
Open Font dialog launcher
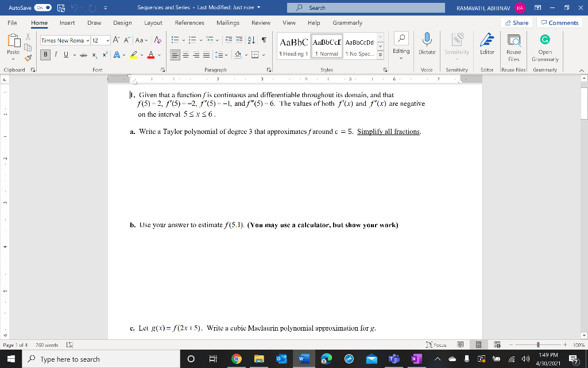[163, 70]
